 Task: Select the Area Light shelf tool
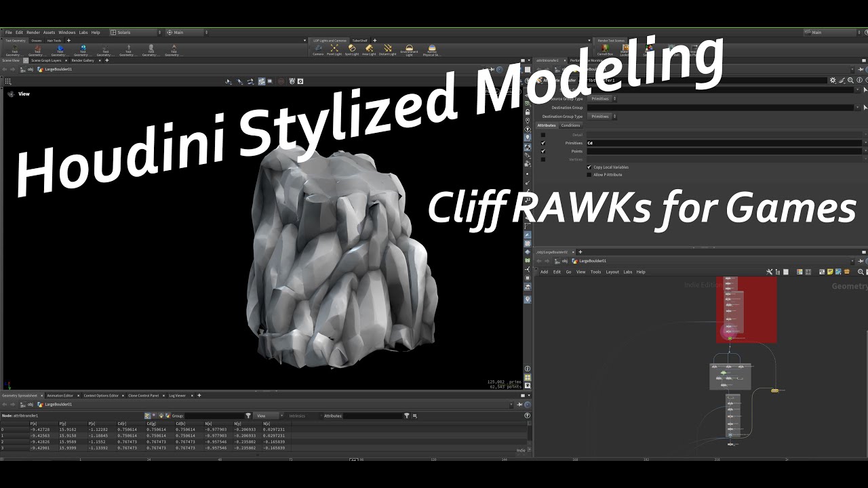tap(369, 50)
